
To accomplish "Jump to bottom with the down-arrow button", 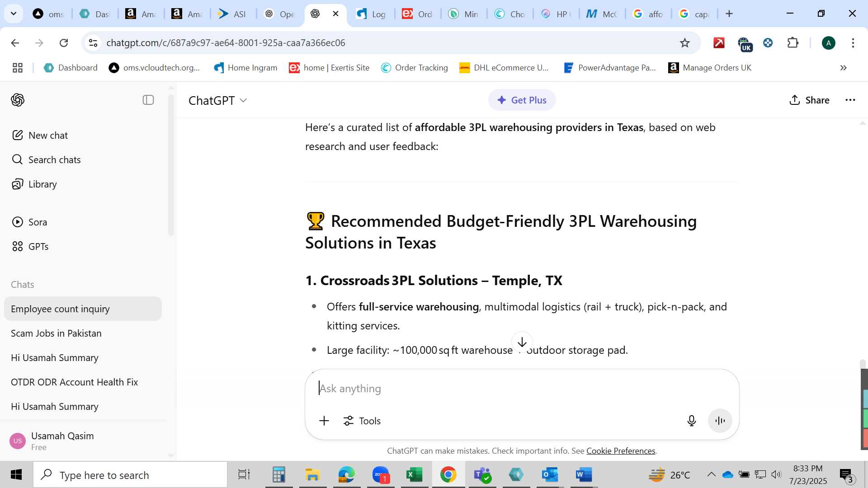I will [x=522, y=342].
